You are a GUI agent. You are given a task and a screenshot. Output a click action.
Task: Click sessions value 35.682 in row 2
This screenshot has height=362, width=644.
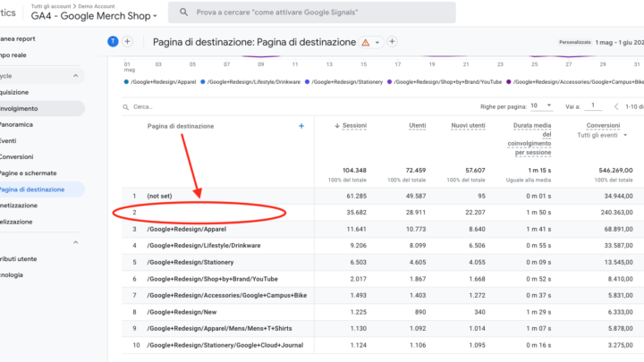click(x=357, y=213)
